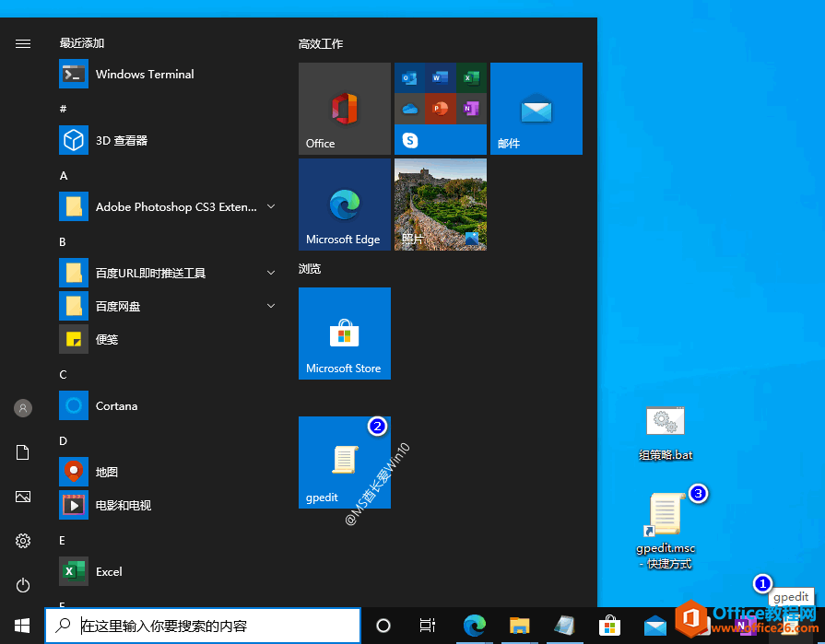Open Windows Terminal from recently added
The height and width of the screenshot is (644, 825).
tap(145, 75)
